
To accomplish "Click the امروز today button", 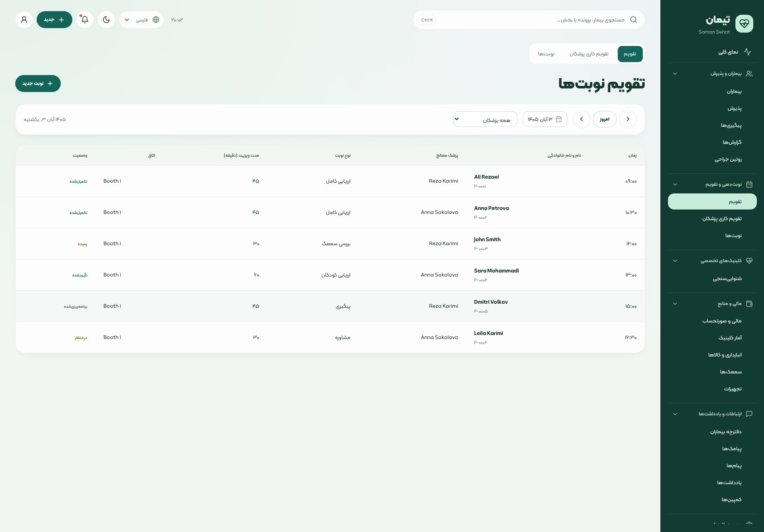I will click(x=604, y=119).
